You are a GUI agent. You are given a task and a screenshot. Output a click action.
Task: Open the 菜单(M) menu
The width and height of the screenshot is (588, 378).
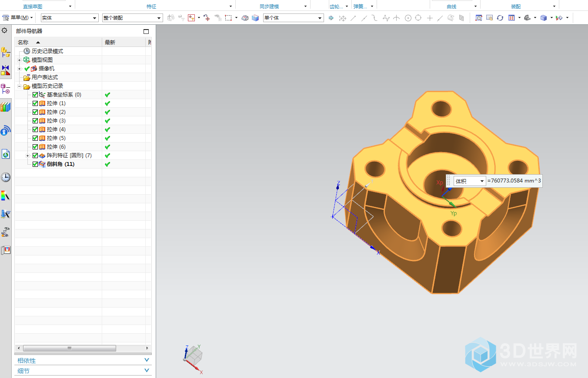click(x=18, y=18)
